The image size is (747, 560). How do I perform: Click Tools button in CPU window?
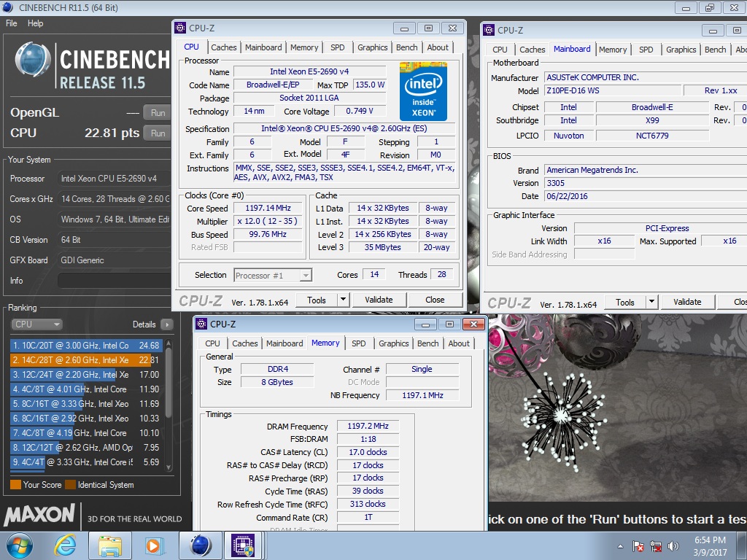click(x=317, y=300)
